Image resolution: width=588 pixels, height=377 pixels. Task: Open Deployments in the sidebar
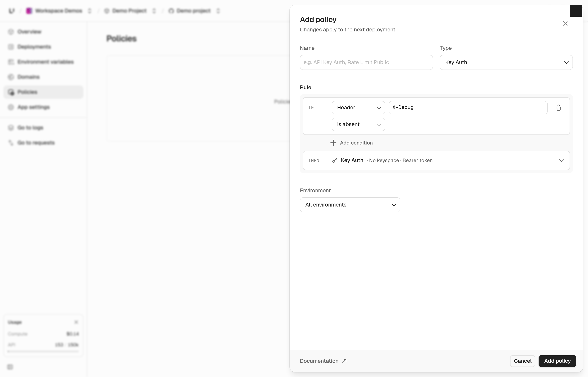pos(43,47)
